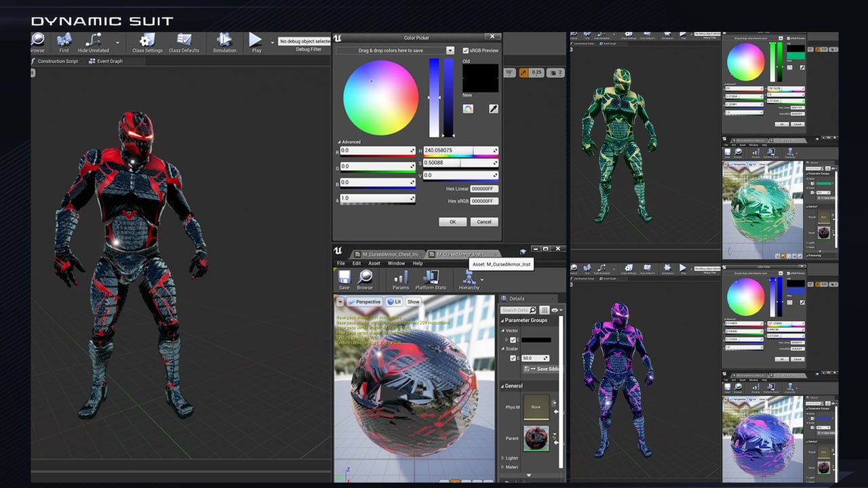Open the saved colors dropdown in Color Picker
Image resolution: width=868 pixels, height=488 pixels.
coord(451,50)
